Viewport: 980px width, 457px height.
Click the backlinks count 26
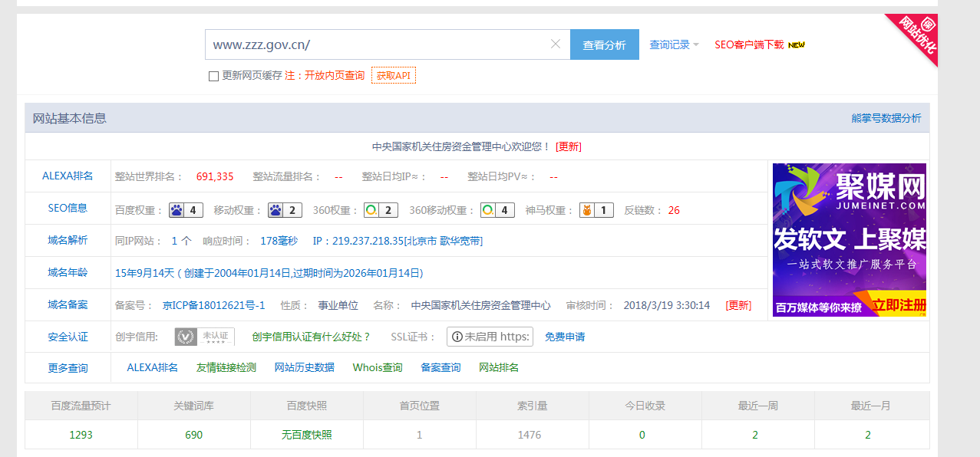pos(674,210)
